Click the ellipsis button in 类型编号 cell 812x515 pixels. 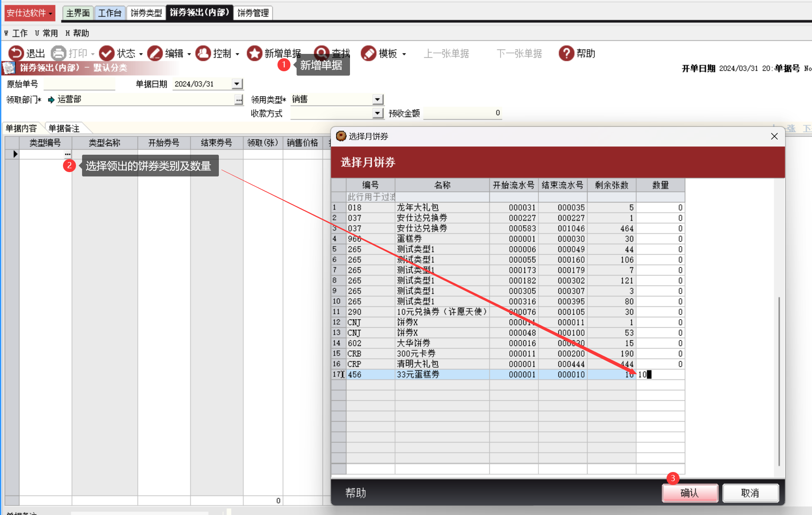(67, 154)
